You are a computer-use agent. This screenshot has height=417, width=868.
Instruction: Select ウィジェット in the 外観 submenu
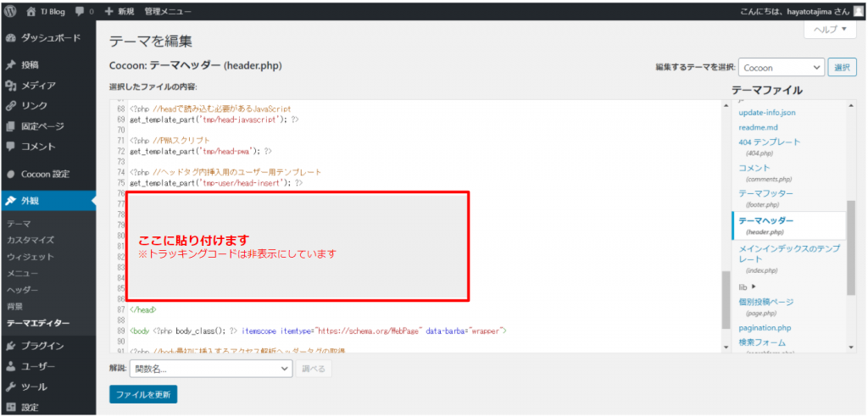pyautogui.click(x=31, y=256)
